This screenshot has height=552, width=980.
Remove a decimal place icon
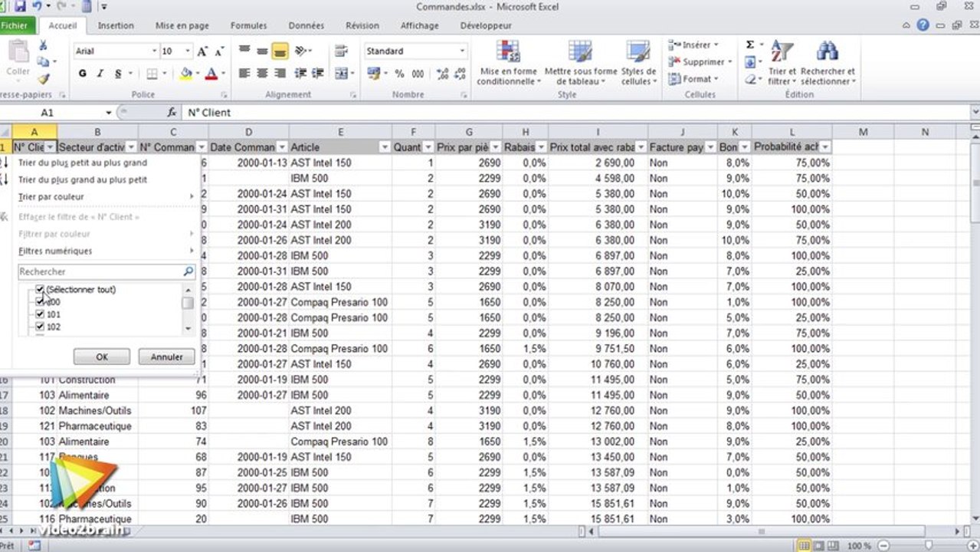click(x=460, y=74)
